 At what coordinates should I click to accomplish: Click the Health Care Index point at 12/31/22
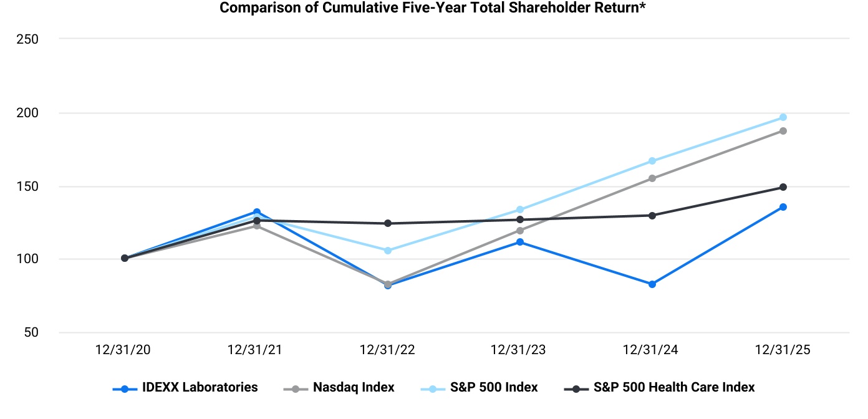pos(388,223)
